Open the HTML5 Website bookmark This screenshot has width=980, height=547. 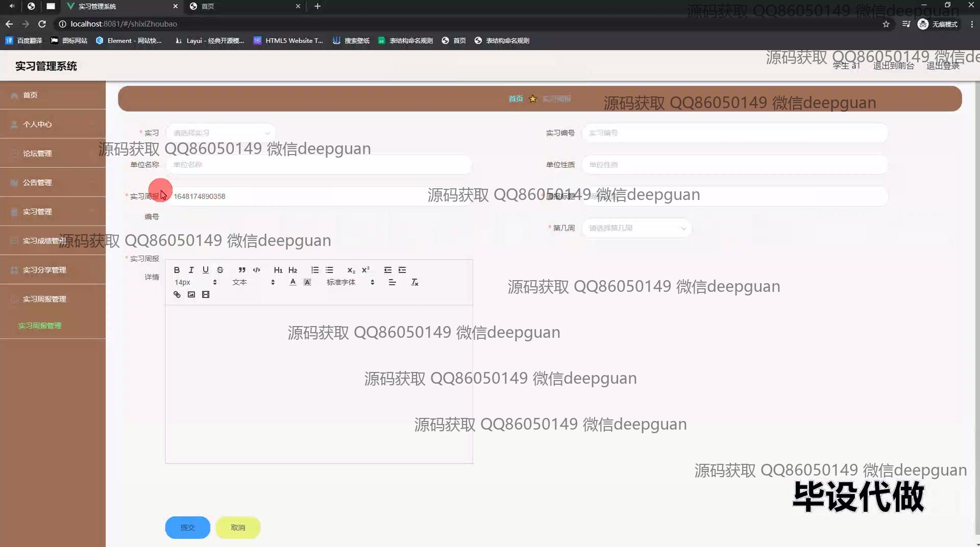(288, 40)
